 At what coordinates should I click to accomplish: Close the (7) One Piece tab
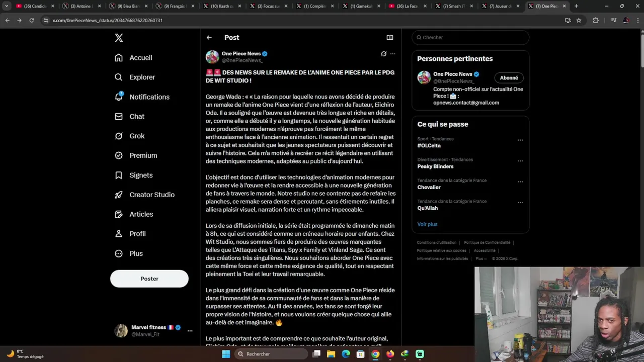pyautogui.click(x=564, y=6)
